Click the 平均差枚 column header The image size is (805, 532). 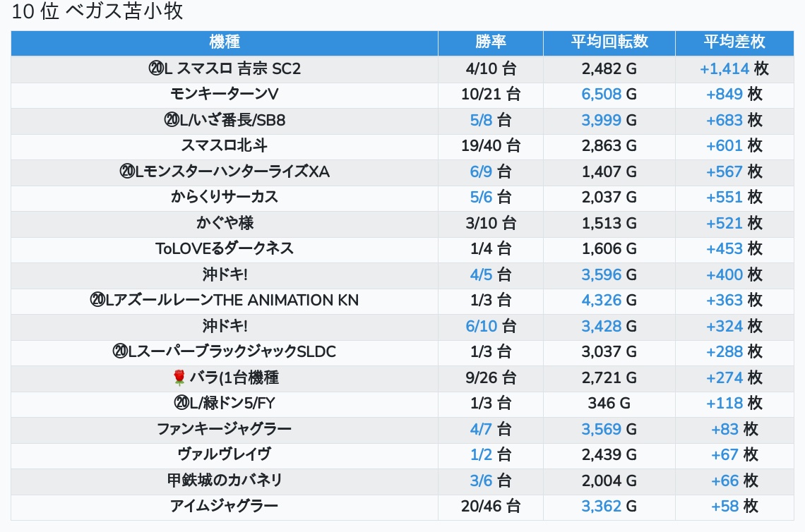(734, 42)
